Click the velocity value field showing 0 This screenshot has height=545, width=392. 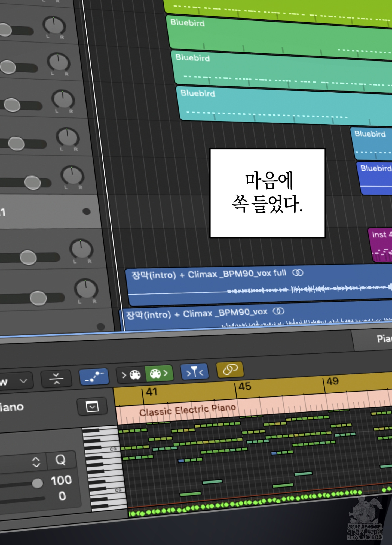[62, 496]
